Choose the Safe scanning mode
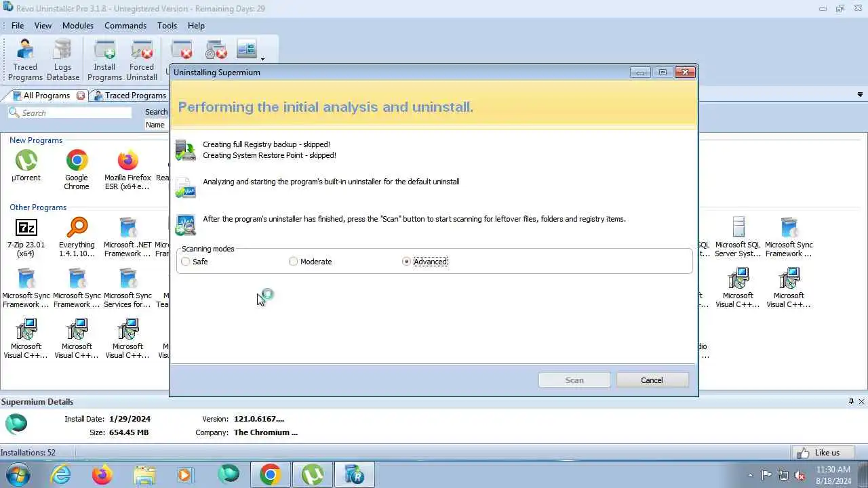Viewport: 868px width, 488px height. coord(195,262)
